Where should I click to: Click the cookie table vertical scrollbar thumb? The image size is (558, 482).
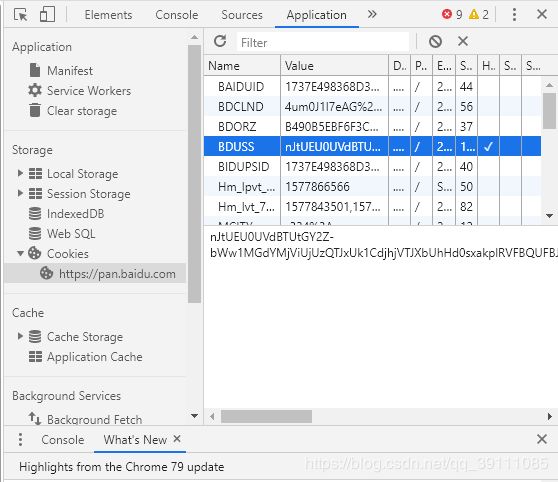tap(549, 111)
